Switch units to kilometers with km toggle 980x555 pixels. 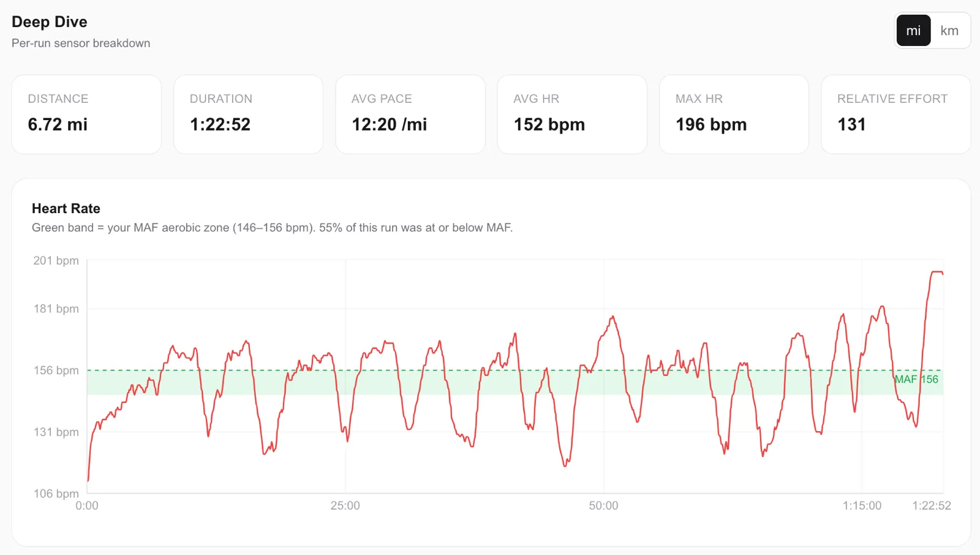tap(949, 31)
